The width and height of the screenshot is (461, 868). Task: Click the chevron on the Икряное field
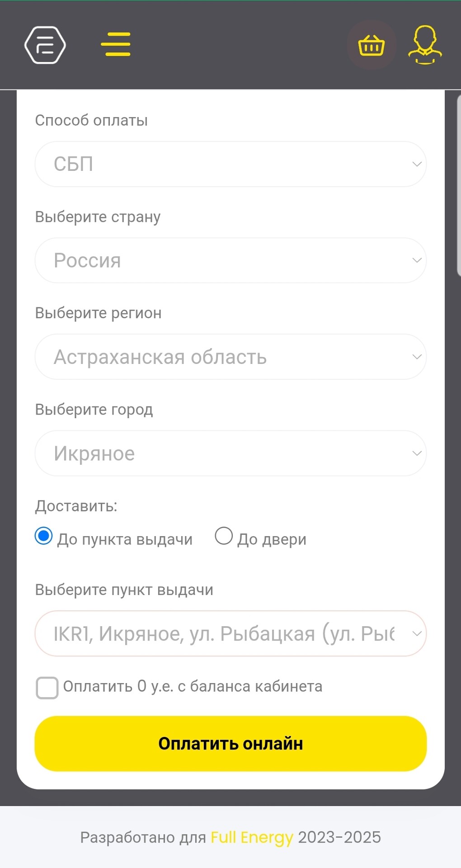pos(417,453)
